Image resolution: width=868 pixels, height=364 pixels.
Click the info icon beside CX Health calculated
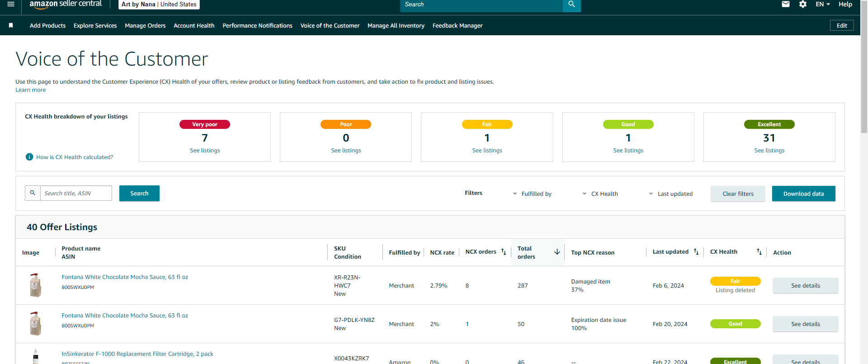pyautogui.click(x=29, y=157)
